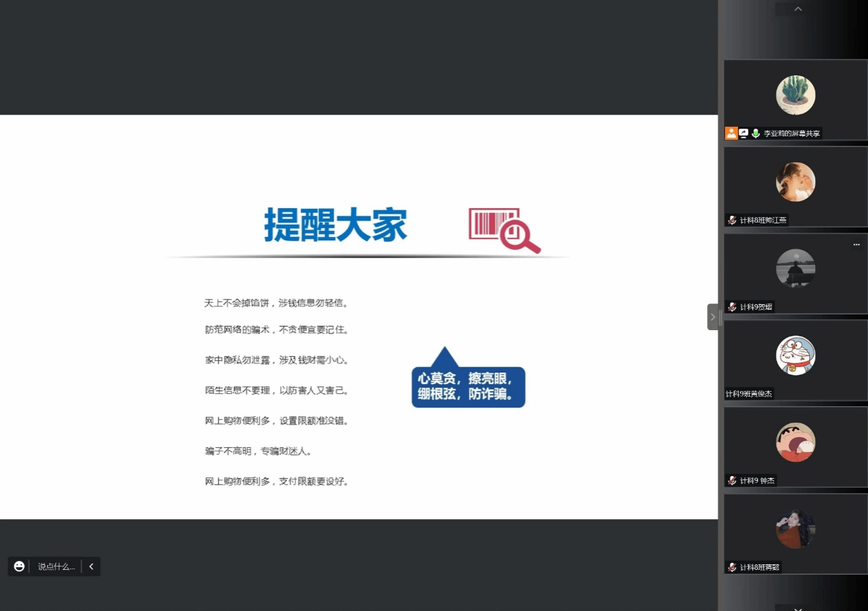868x611 pixels.
Task: Click the barcode magnifier icon on slide
Action: [504, 230]
